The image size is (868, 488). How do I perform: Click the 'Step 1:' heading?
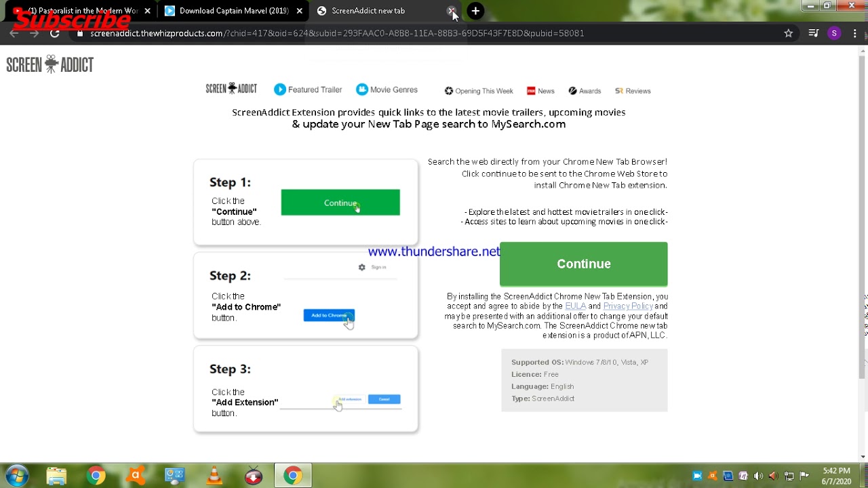click(x=230, y=182)
